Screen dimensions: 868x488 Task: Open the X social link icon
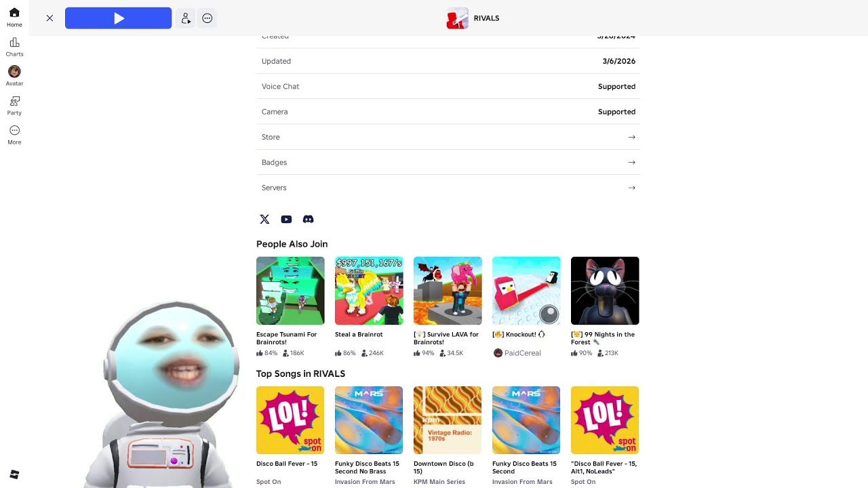tap(264, 220)
